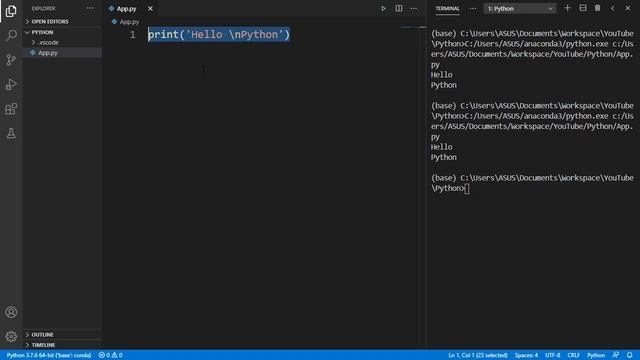Change indentation via Spaces: 4

coord(526,355)
